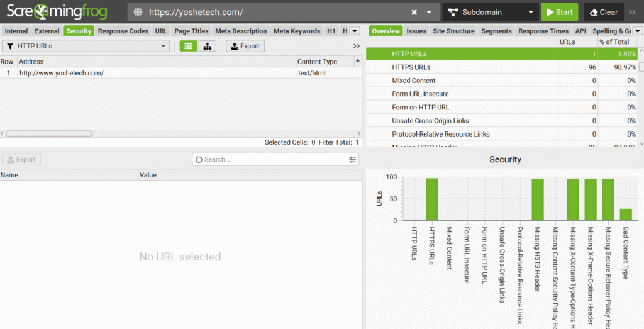Open the HTTP URLs filter dropdown
The height and width of the screenshot is (329, 644).
tap(86, 46)
